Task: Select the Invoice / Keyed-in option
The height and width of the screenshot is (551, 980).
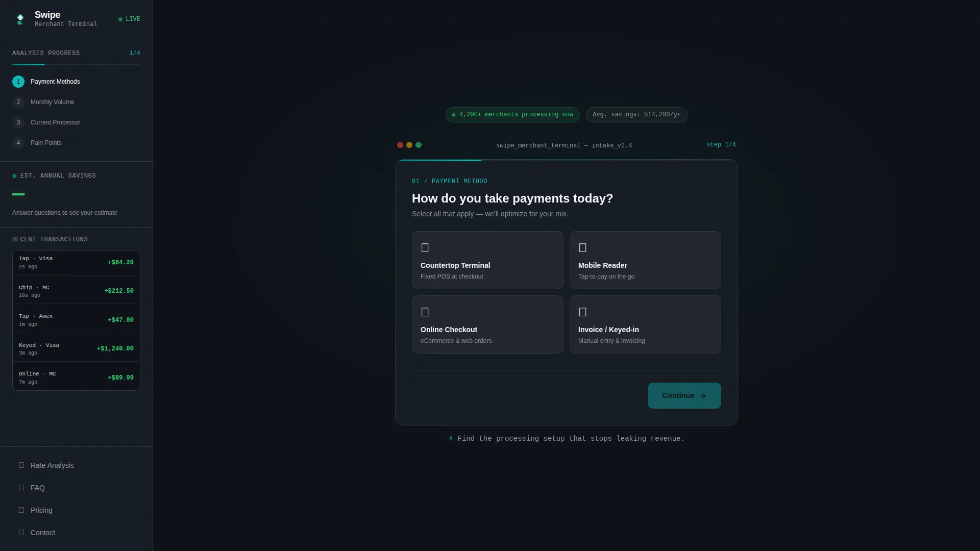Action: point(645,324)
